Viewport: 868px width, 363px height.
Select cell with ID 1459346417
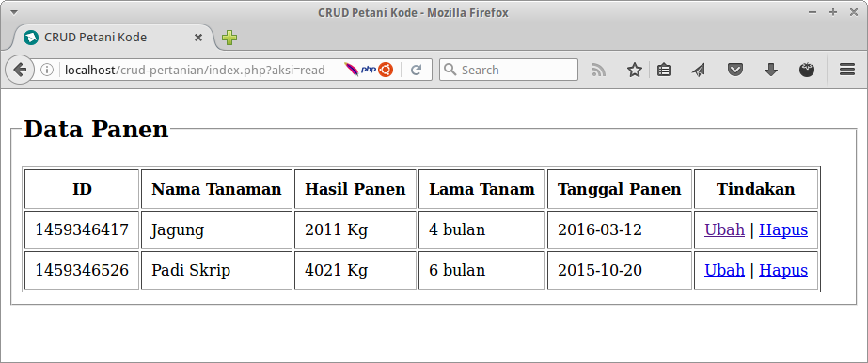pyautogui.click(x=82, y=229)
